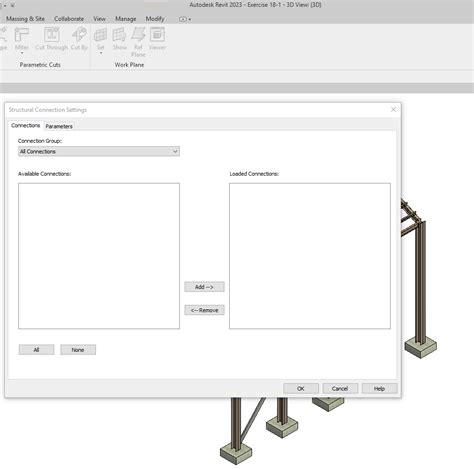
Task: Confirm with the OK button
Action: pyautogui.click(x=301, y=388)
